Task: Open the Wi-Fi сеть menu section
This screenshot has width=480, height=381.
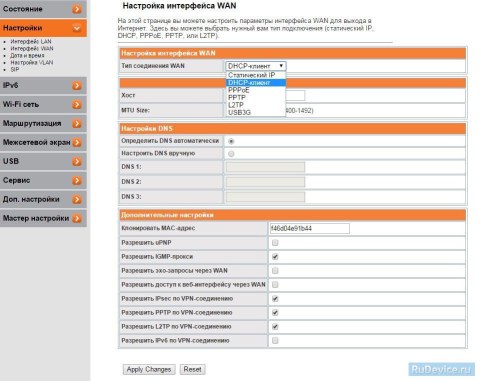Action: (43, 105)
